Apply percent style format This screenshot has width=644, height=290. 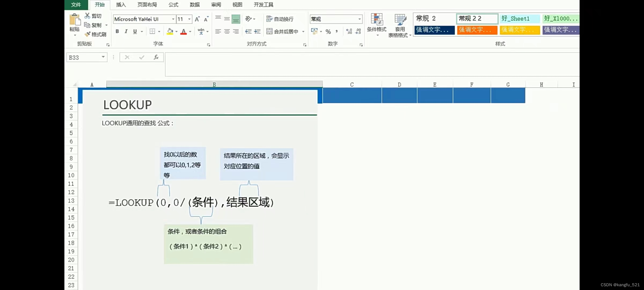pyautogui.click(x=328, y=31)
